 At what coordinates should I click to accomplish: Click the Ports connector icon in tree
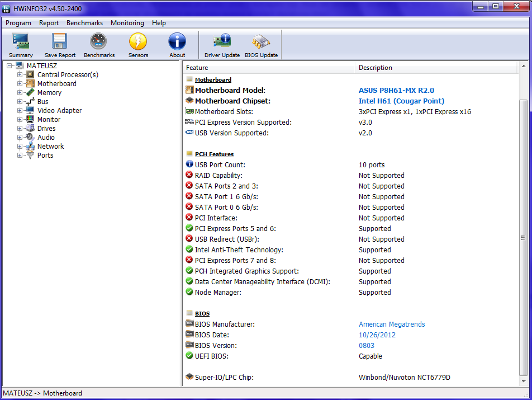click(30, 155)
